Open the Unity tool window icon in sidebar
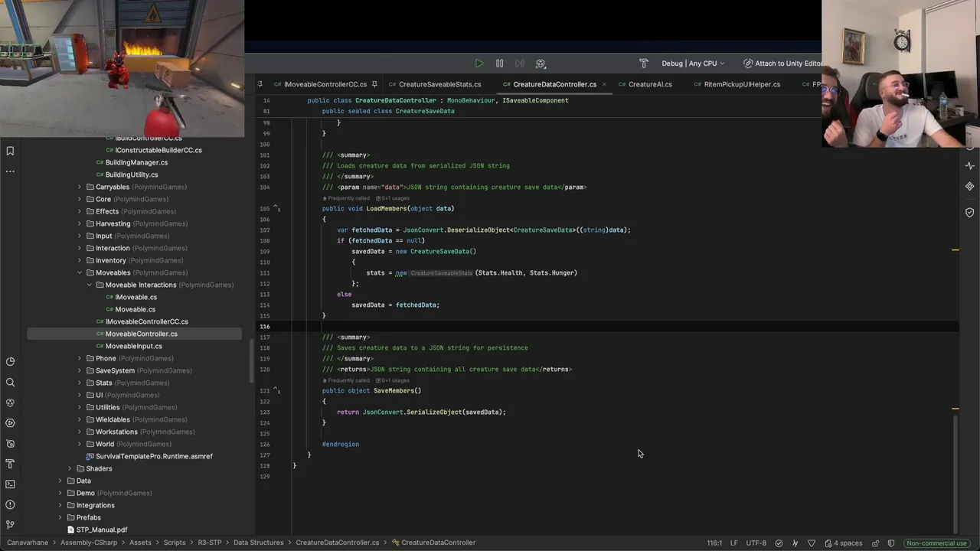The width and height of the screenshot is (980, 551). point(10,403)
